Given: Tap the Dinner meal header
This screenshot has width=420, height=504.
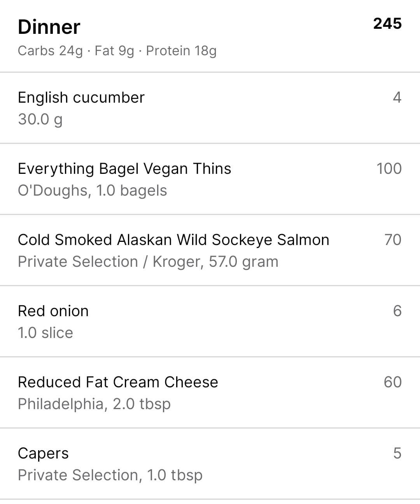Looking at the screenshot, I should click(x=49, y=27).
